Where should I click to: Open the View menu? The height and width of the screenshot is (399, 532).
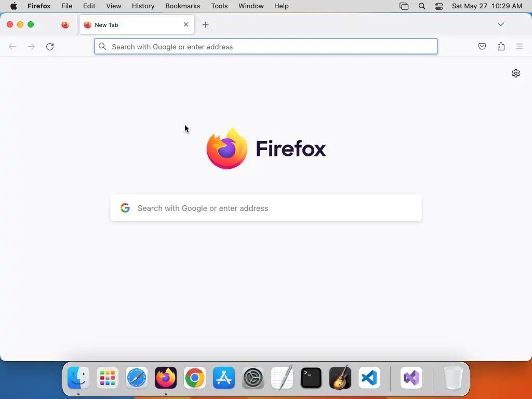pyautogui.click(x=114, y=6)
